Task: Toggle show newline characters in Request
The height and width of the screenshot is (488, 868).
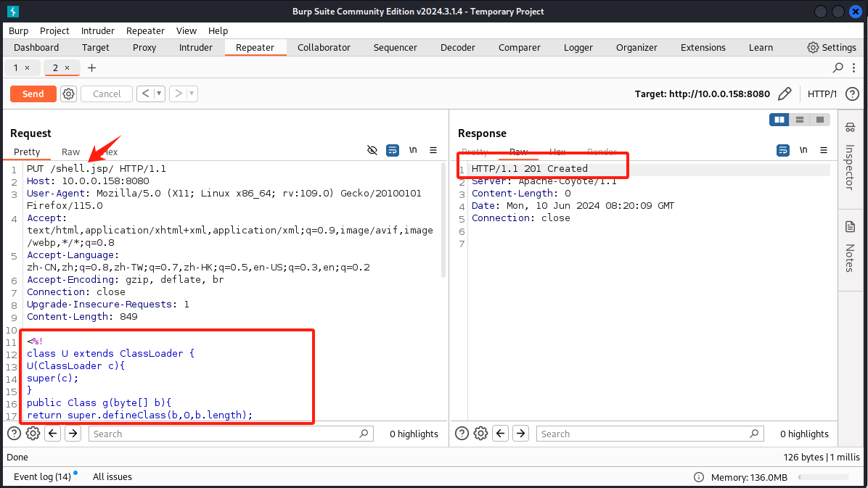Action: tap(413, 150)
